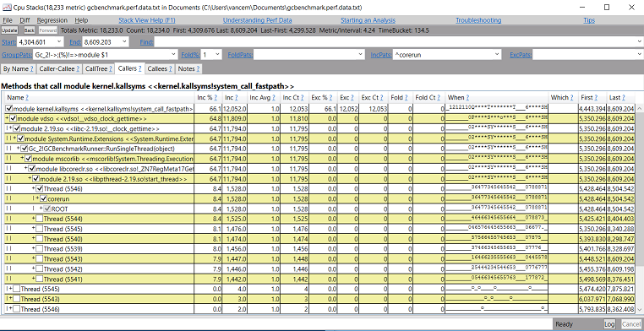Click the help mark beside Name column header
Image resolution: width=644 pixels, height=331 pixels.
[27, 98]
